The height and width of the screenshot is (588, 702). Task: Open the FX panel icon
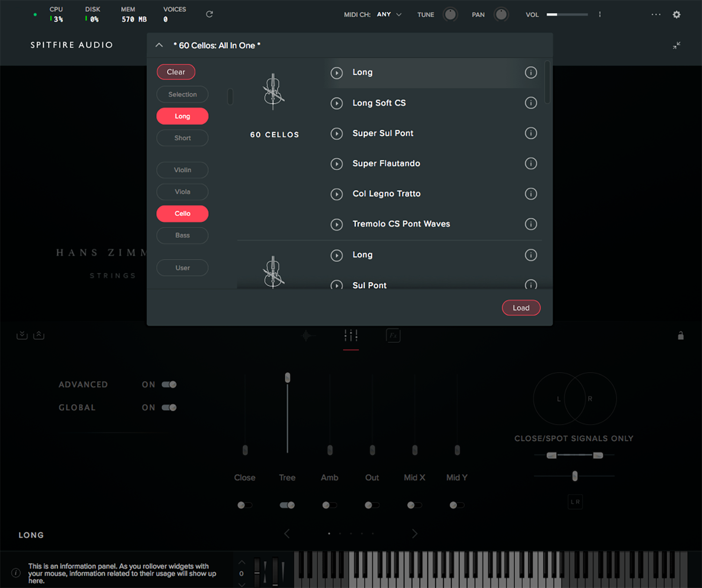tap(393, 335)
